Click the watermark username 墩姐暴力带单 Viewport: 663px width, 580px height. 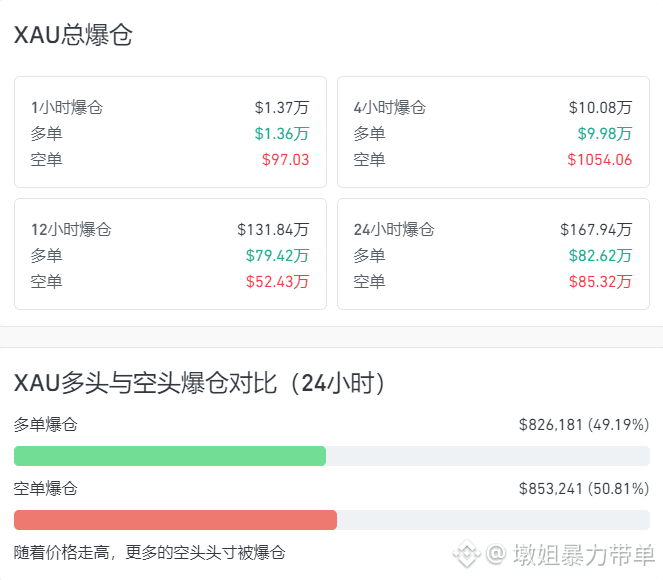tap(584, 554)
